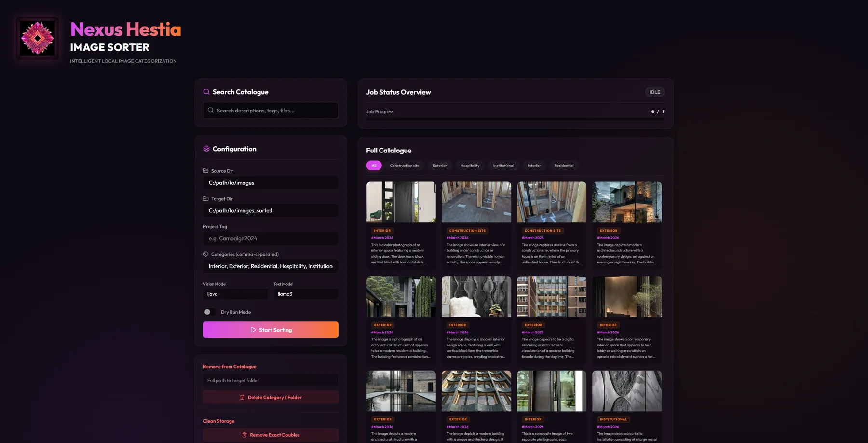The height and width of the screenshot is (443, 868).
Task: Show All catalogue items filter
Action: 374,166
